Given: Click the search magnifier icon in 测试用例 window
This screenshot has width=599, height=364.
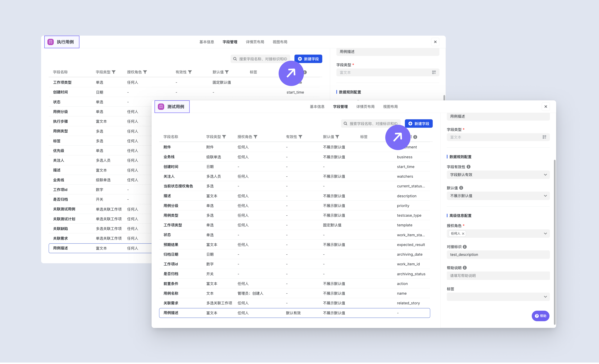Looking at the screenshot, I should pyautogui.click(x=345, y=124).
